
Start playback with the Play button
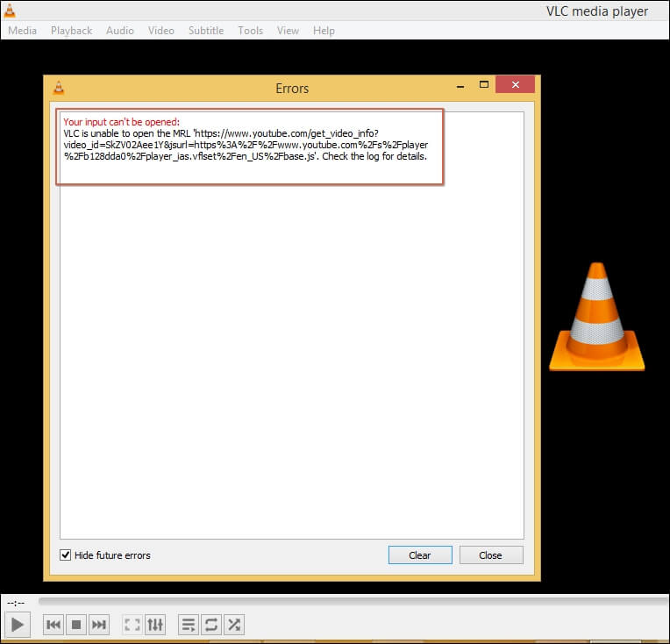(x=17, y=625)
